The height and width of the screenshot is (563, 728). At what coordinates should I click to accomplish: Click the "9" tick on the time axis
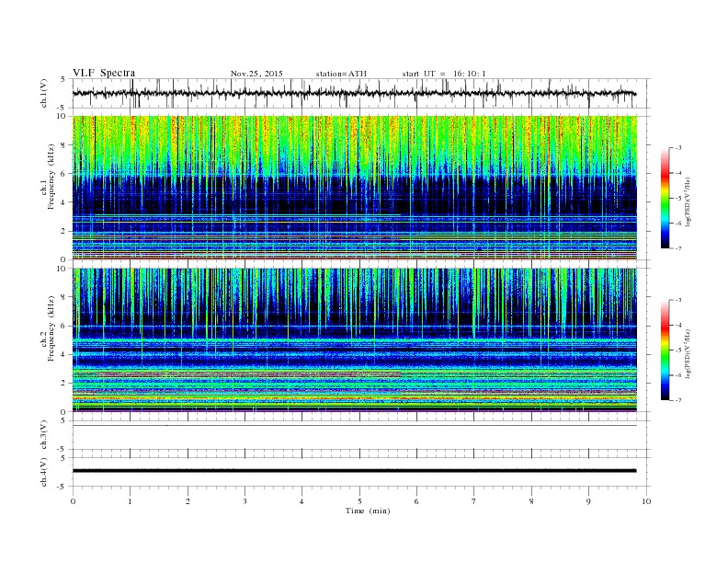588,501
